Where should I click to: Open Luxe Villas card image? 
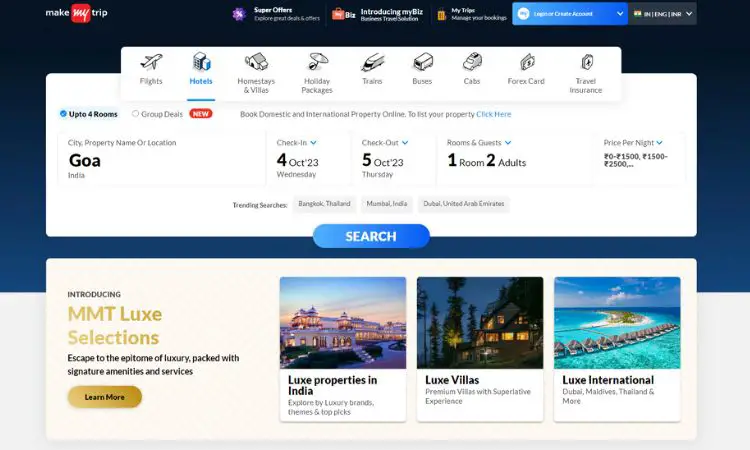[x=480, y=323]
